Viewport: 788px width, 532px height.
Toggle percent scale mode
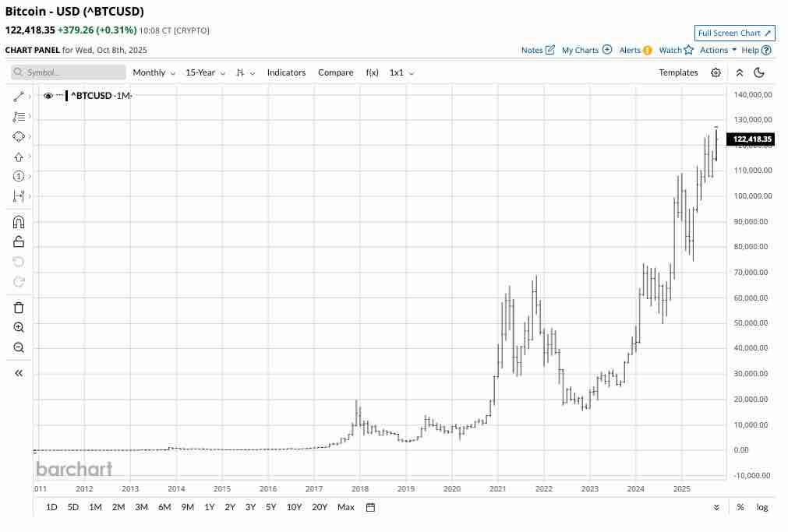(740, 507)
